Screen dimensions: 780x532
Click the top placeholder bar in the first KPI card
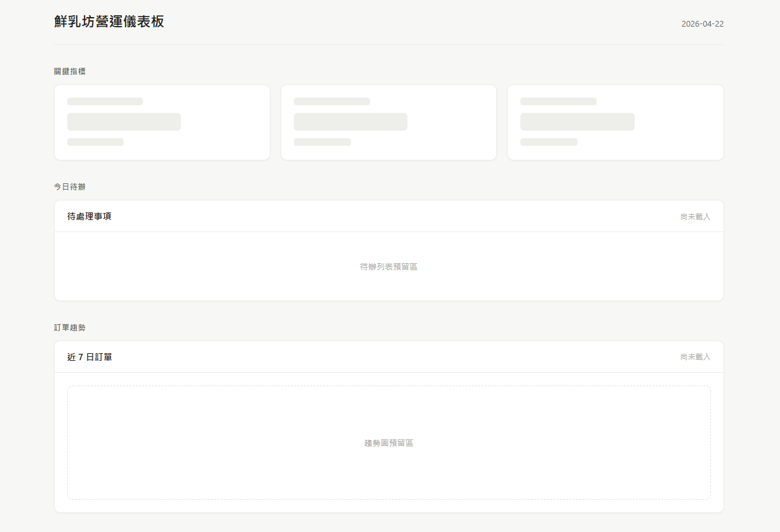(x=105, y=101)
